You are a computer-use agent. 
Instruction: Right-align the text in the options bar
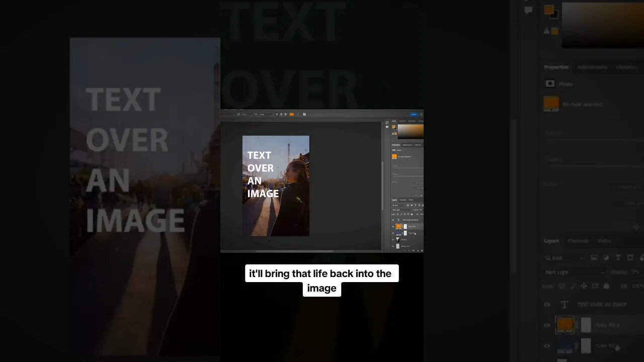coord(285,114)
